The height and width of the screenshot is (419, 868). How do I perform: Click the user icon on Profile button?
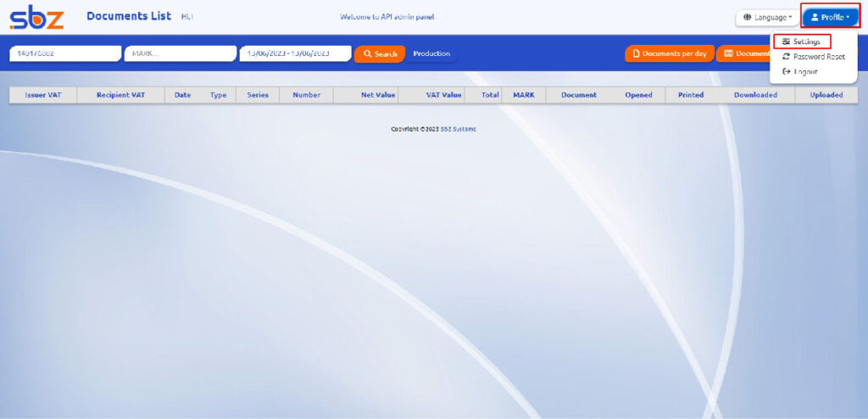coord(815,17)
